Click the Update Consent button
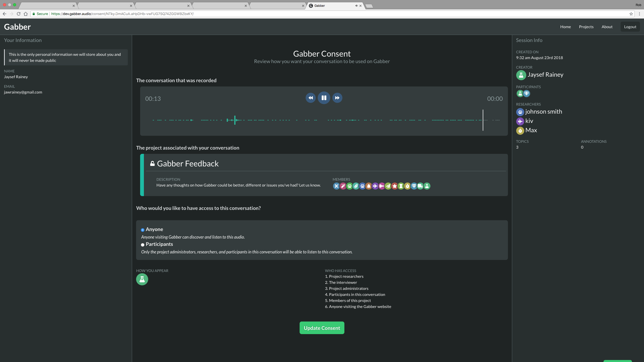 (322, 328)
